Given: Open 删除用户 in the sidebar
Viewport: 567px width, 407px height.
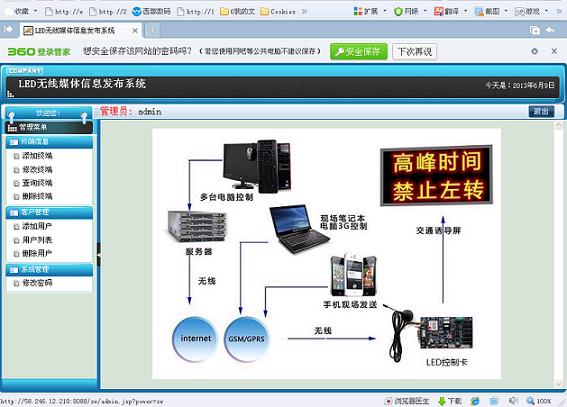Looking at the screenshot, I should click(x=37, y=253).
